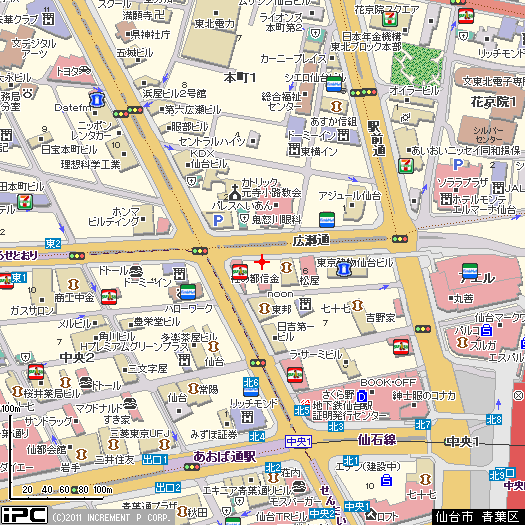Viewport: 525px width, 525px height.
Task: Select the hotel icon beside ホテルモンテエルマーナ仙台
Action: [x=445, y=199]
